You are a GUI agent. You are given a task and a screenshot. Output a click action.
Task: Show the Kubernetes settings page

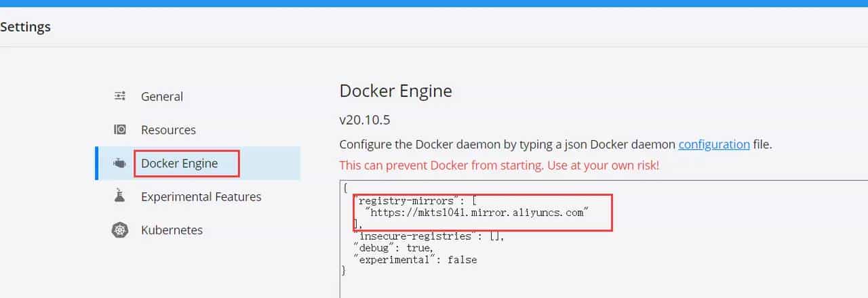coord(172,230)
